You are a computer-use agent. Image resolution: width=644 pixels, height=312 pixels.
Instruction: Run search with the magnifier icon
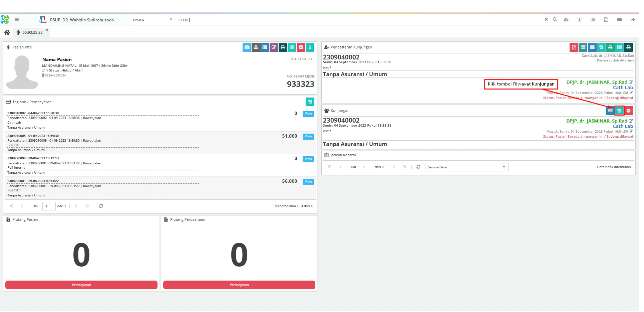coord(555,20)
